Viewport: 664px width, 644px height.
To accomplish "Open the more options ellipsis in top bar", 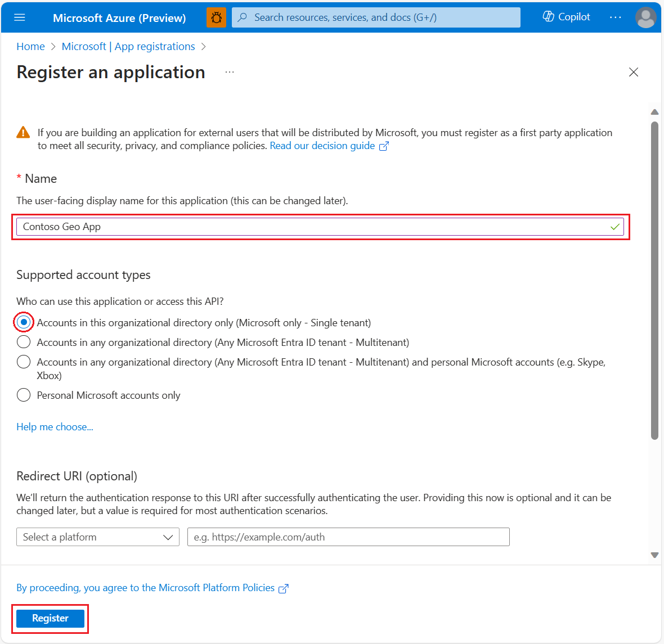I will pyautogui.click(x=616, y=17).
